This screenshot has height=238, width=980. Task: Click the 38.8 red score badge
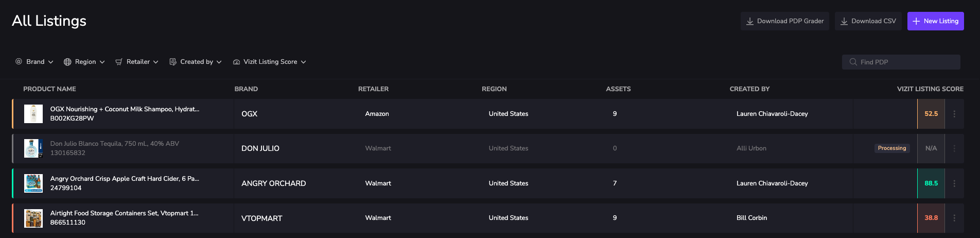[931, 218]
